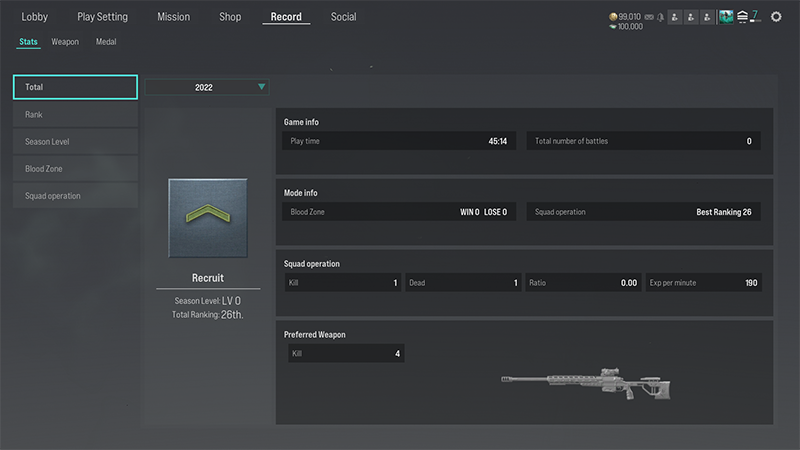The height and width of the screenshot is (450, 800).
Task: Click the gold coin currency icon
Action: click(x=613, y=17)
